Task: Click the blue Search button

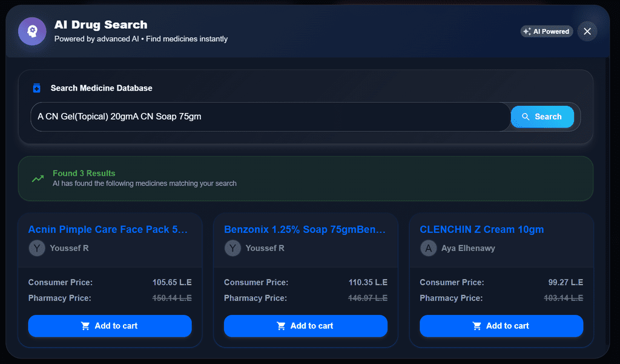Action: tap(542, 117)
